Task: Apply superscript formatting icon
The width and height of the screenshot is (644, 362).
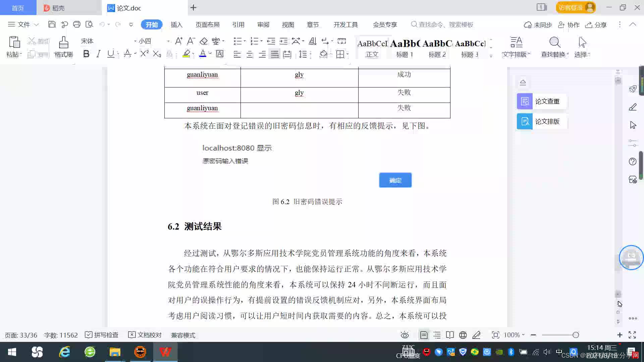Action: coord(144,54)
